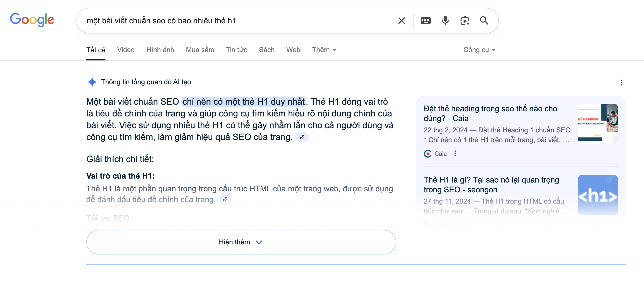Click highlighted text chỉ nên có một thẻ H1

(244, 102)
